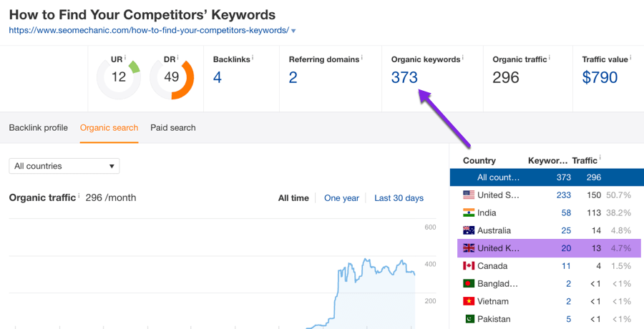Viewport: 644px width, 329px height.
Task: Open the 373 organic keywords link
Action: click(x=404, y=77)
